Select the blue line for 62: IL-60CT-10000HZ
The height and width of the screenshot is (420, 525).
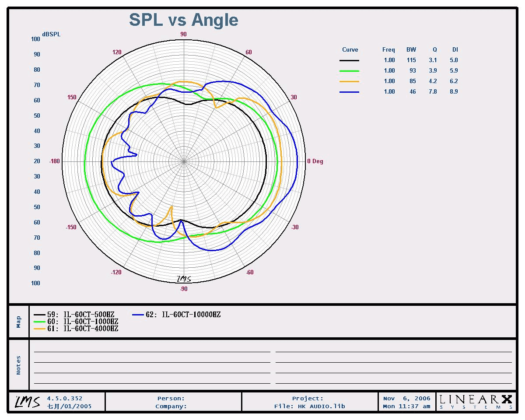(138, 315)
